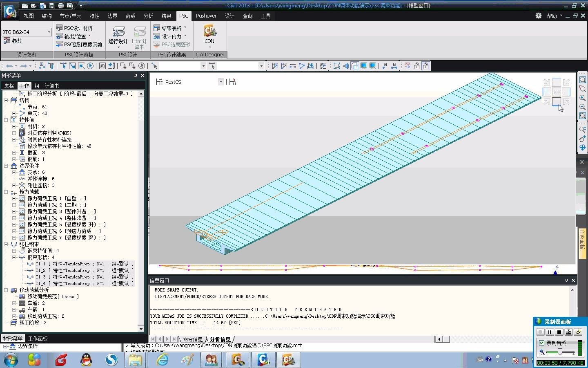Expand the 车道 tree node
This screenshot has height=368, width=588.
(x=14, y=303)
